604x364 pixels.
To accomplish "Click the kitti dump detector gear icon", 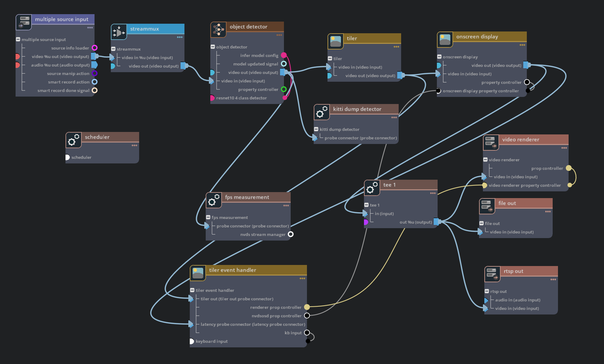I will coord(322,112).
